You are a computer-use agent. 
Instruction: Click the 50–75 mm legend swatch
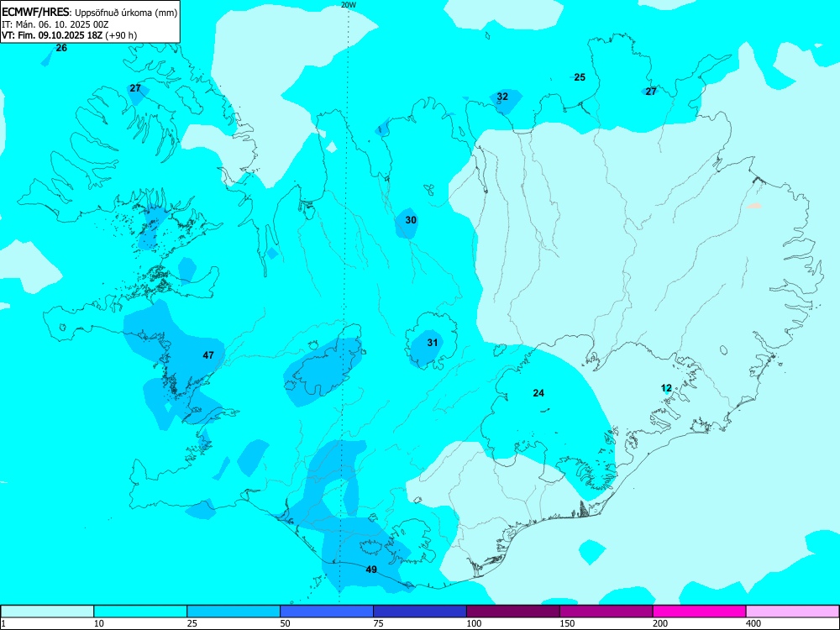327,612
